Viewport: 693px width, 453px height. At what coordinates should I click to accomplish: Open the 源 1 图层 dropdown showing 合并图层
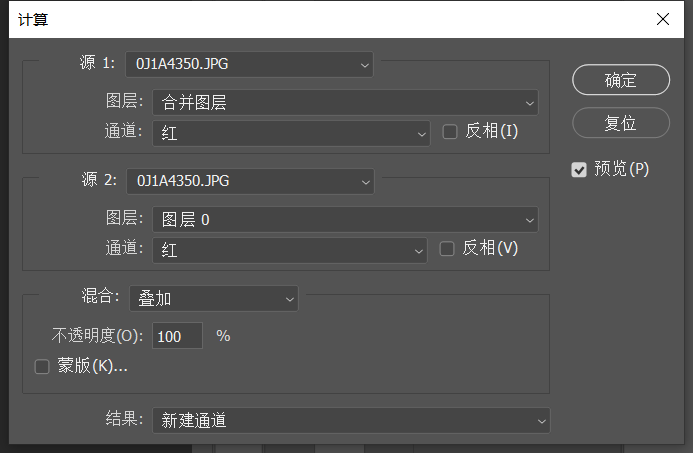(x=345, y=103)
